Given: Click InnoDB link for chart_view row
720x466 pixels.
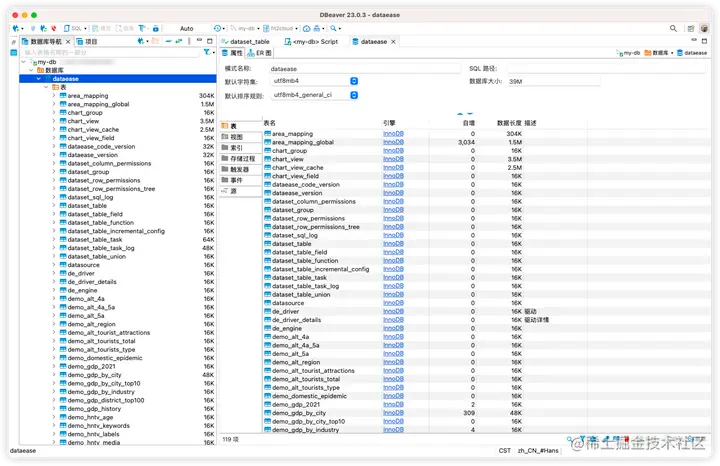Looking at the screenshot, I should (393, 159).
